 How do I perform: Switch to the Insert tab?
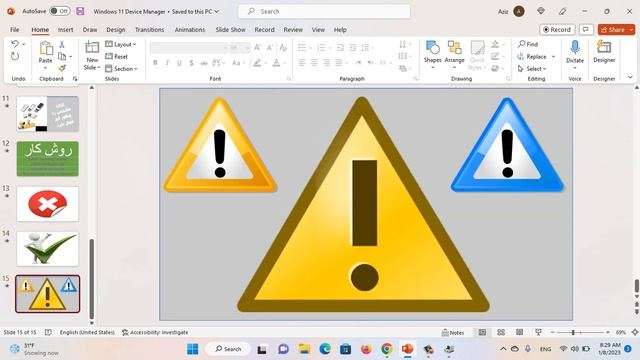(65, 29)
